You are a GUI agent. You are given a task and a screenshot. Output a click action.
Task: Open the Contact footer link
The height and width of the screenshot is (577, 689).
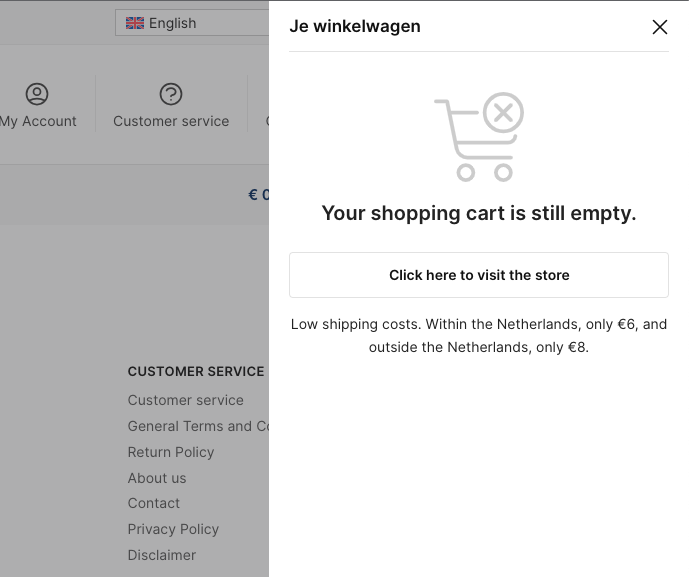pos(154,503)
